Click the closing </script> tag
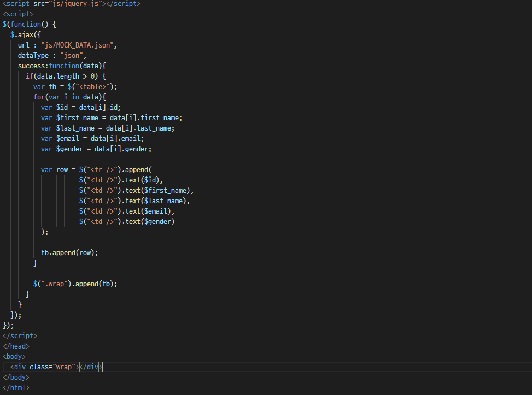Screen dimensions: 532x395 (20, 336)
